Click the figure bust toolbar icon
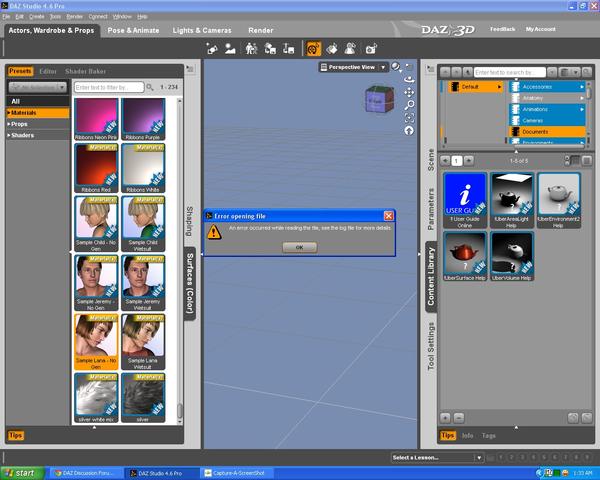 tap(350, 49)
